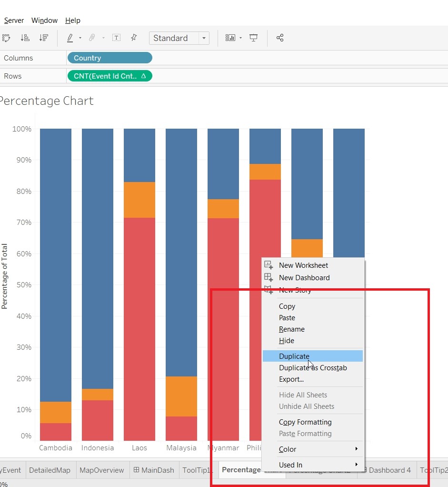Click the Highlight pen icon
The height and width of the screenshot is (487, 448).
tap(70, 38)
